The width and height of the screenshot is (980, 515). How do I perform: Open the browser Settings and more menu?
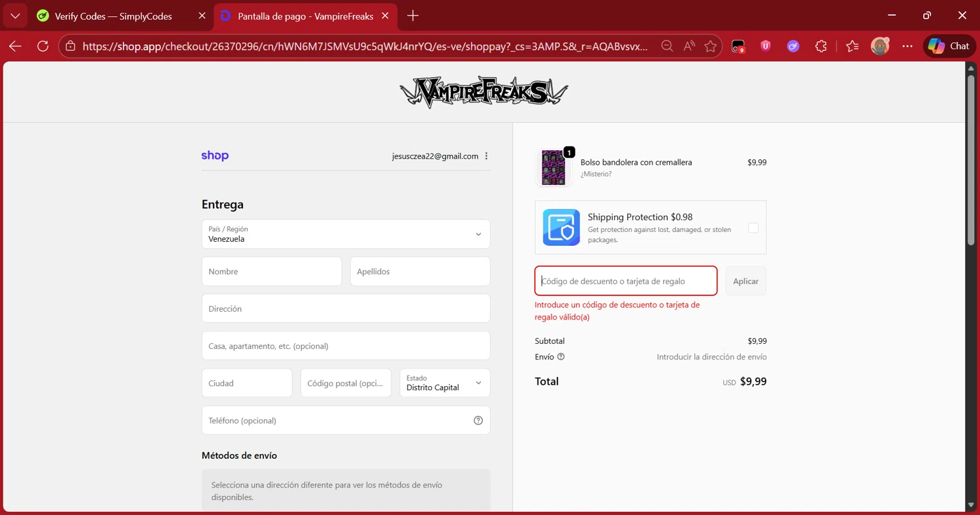[x=907, y=46]
